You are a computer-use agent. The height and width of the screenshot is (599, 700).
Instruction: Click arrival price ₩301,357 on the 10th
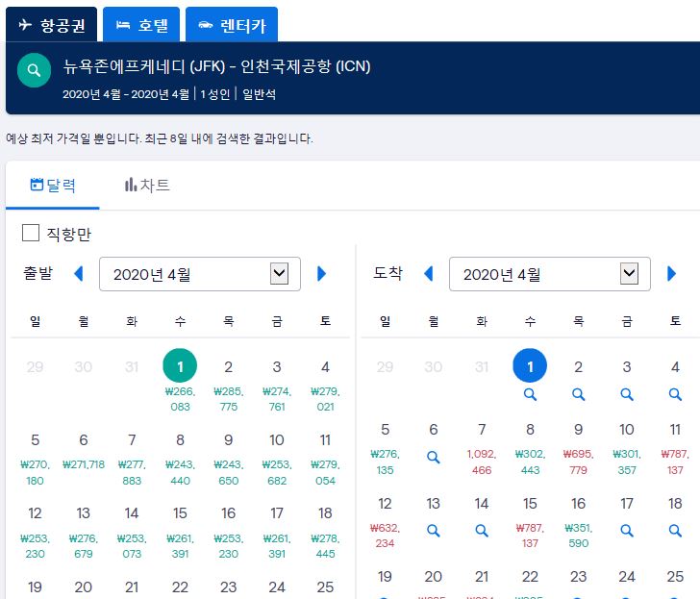click(x=627, y=462)
